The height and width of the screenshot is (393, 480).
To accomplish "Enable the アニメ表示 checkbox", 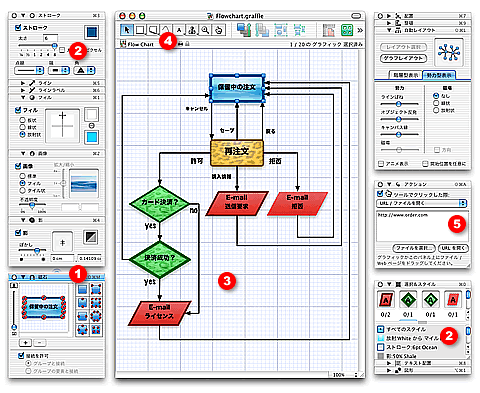I will (x=381, y=164).
